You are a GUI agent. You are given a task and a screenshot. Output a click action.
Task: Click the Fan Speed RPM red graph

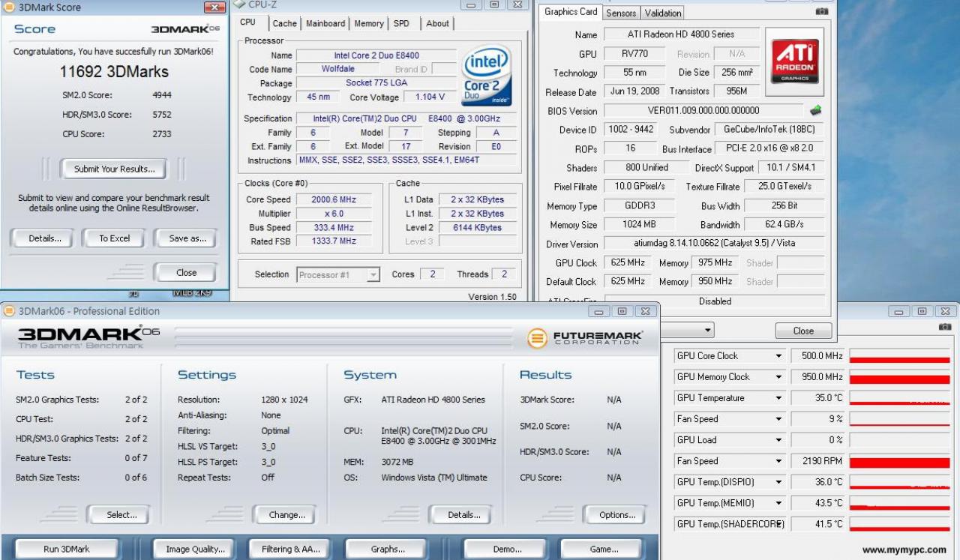coord(900,461)
